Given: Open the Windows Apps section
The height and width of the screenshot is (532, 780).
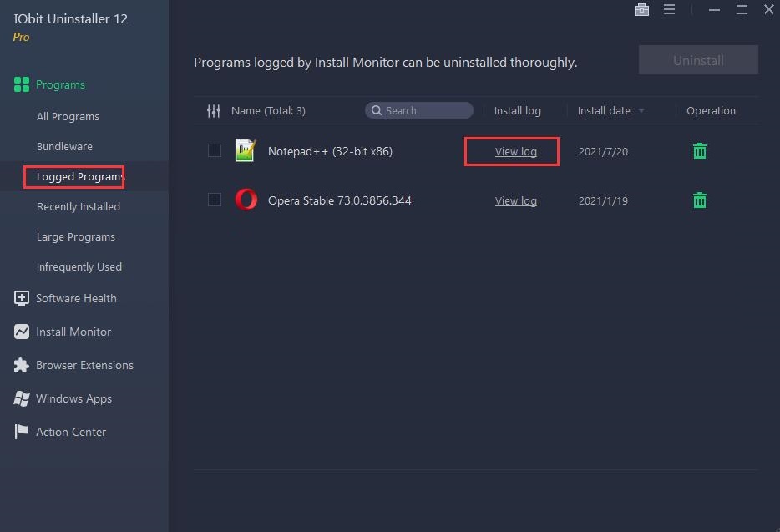Looking at the screenshot, I should [74, 398].
